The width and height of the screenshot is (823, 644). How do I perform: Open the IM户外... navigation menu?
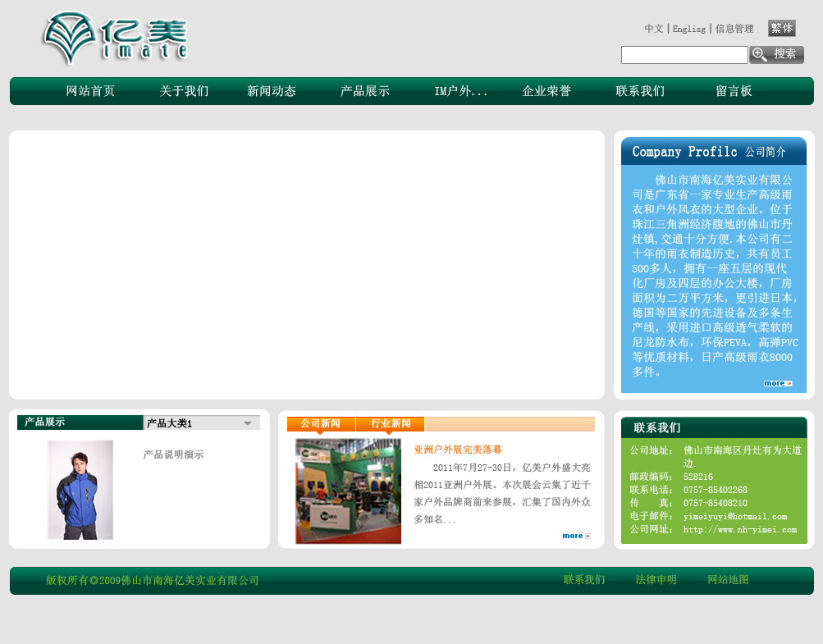pos(461,91)
